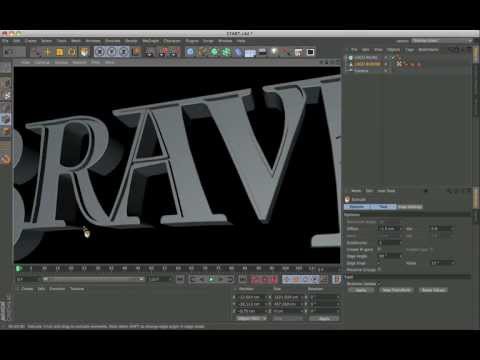Click the Reset Values button
The width and height of the screenshot is (480, 360).
pyautogui.click(x=433, y=290)
